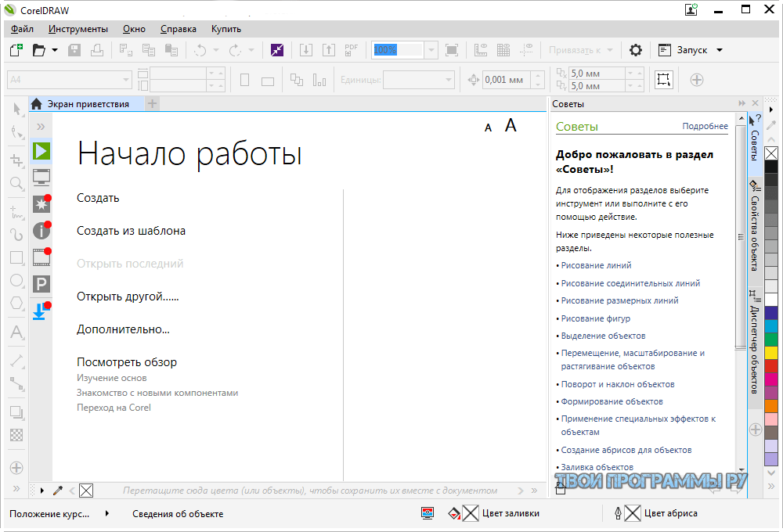Select the Crop tool
The image size is (783, 532).
coord(17,160)
